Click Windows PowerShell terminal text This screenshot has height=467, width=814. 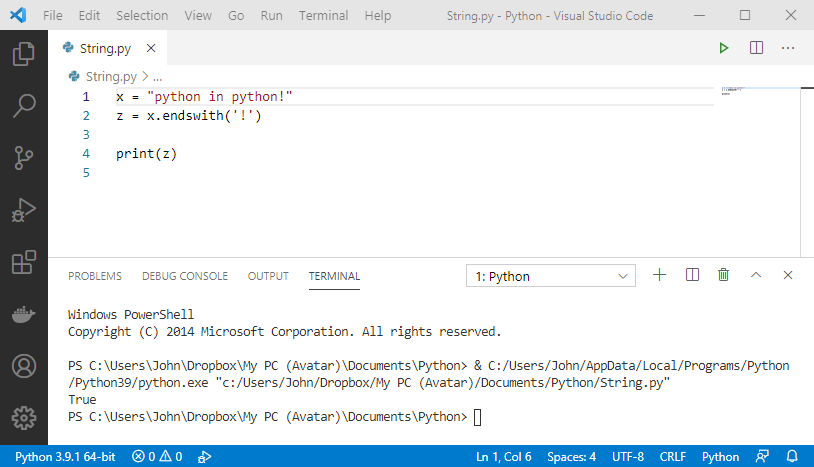click(x=131, y=314)
